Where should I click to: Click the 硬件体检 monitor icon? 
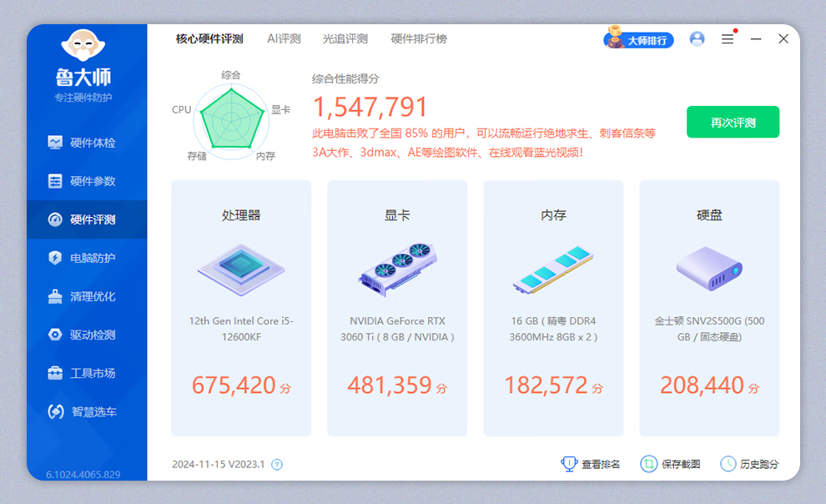coord(55,142)
